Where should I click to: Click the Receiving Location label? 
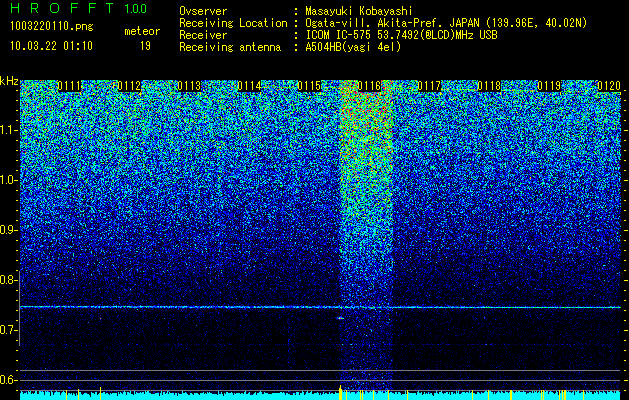(x=233, y=23)
